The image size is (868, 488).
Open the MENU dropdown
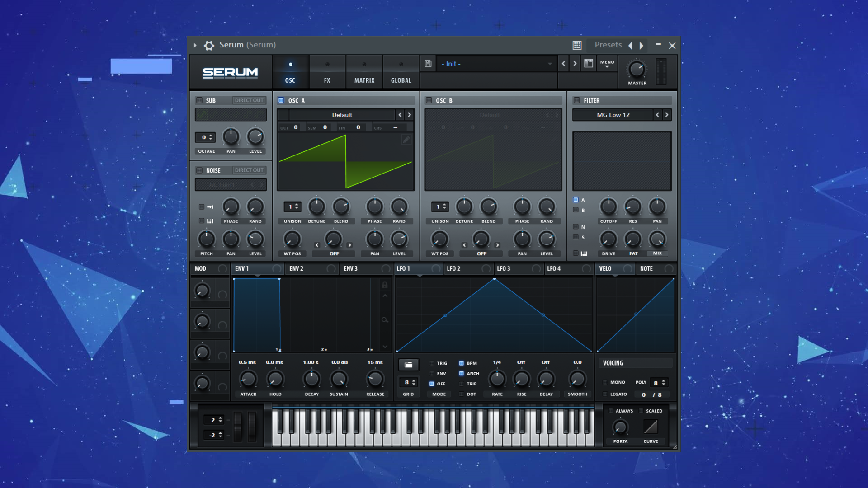607,64
